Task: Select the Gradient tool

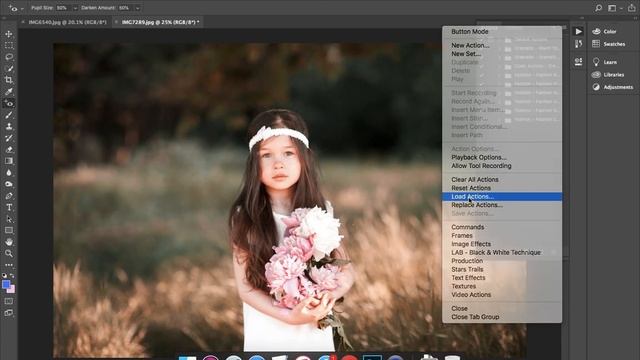Action: pyautogui.click(x=9, y=161)
